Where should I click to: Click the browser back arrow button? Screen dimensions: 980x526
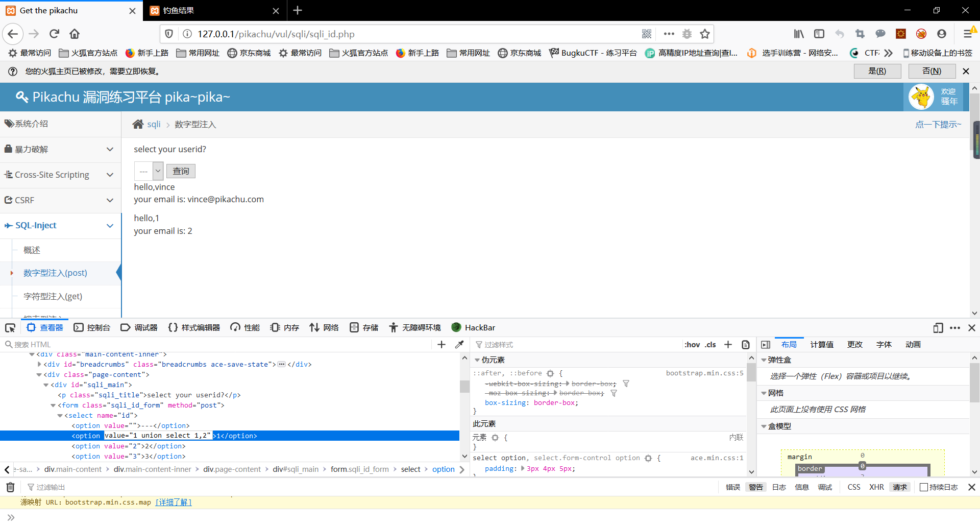(13, 34)
